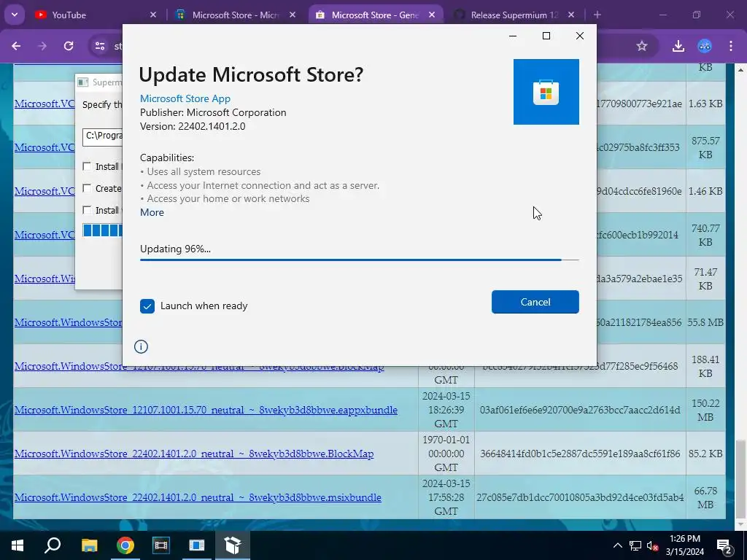The image size is (747, 560).
Task: Click the 55.8 MB size cell
Action: click(x=705, y=322)
